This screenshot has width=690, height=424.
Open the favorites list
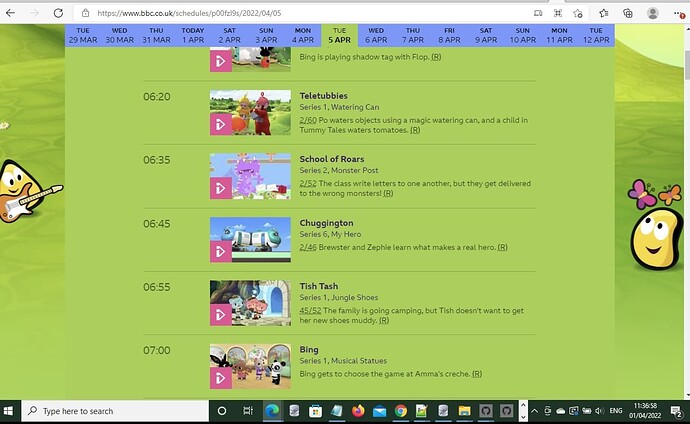[604, 13]
